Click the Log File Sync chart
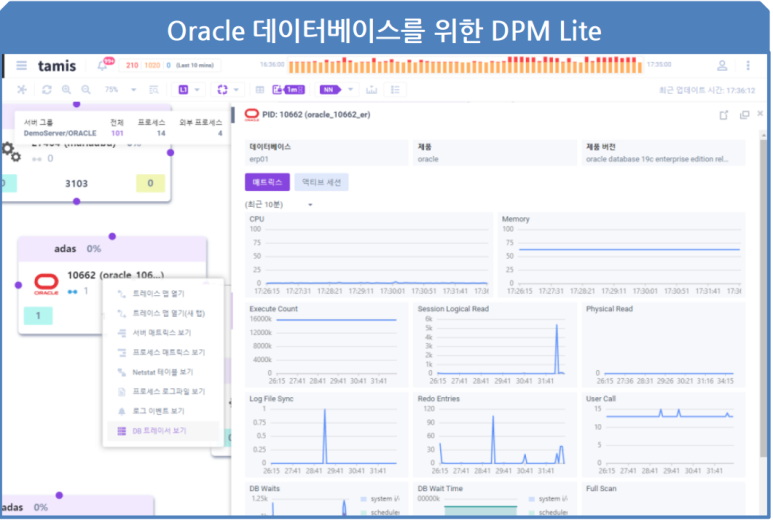This screenshot has width=773, height=521. 327,435
